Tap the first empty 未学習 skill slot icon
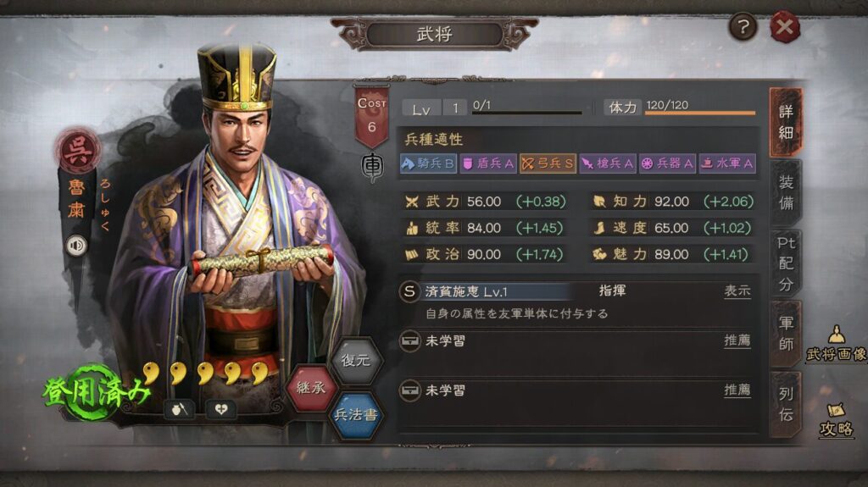The width and height of the screenshot is (868, 487). pos(409,340)
